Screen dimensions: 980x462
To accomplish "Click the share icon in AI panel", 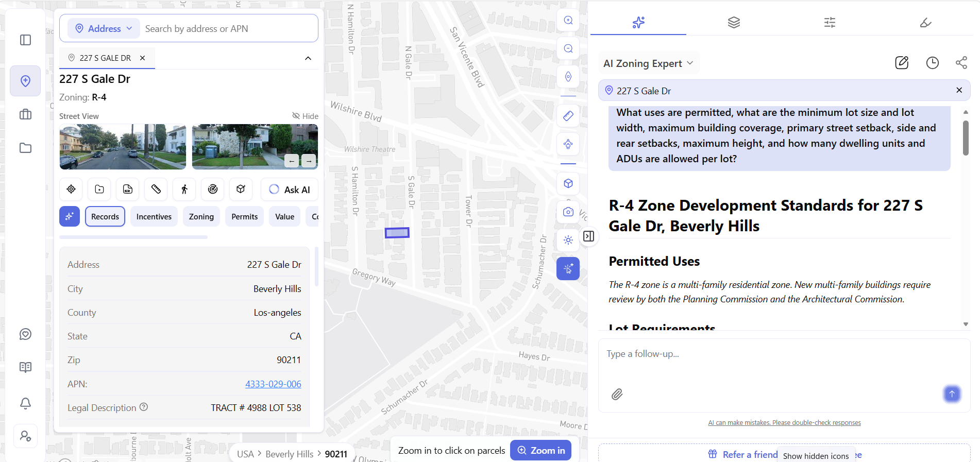I will click(x=961, y=63).
